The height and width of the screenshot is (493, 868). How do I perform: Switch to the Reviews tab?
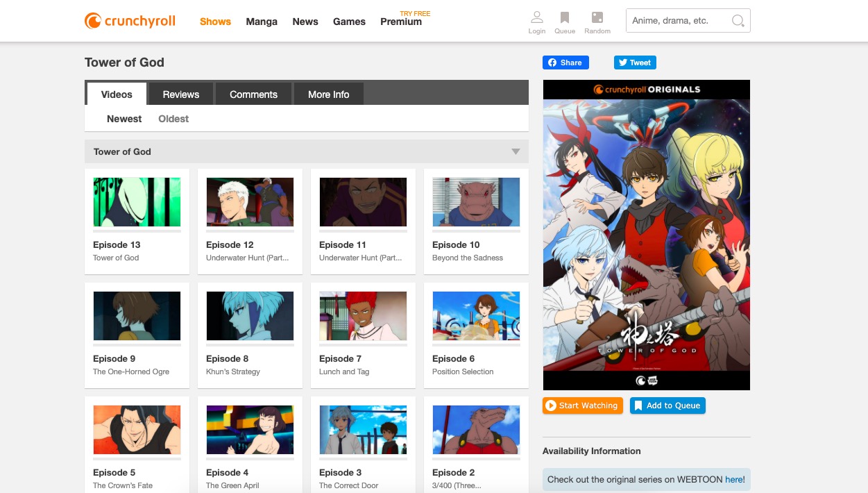click(180, 94)
